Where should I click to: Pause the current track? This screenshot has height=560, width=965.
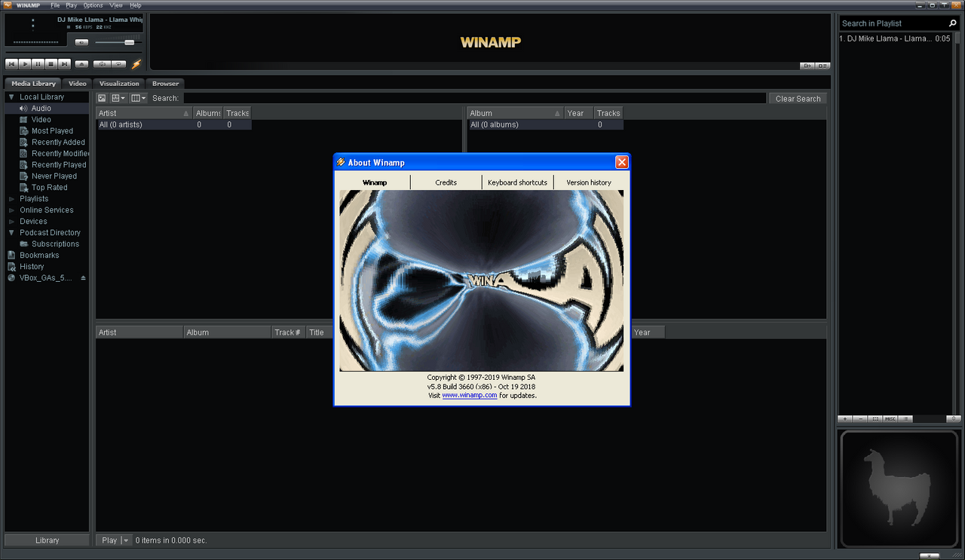click(38, 65)
